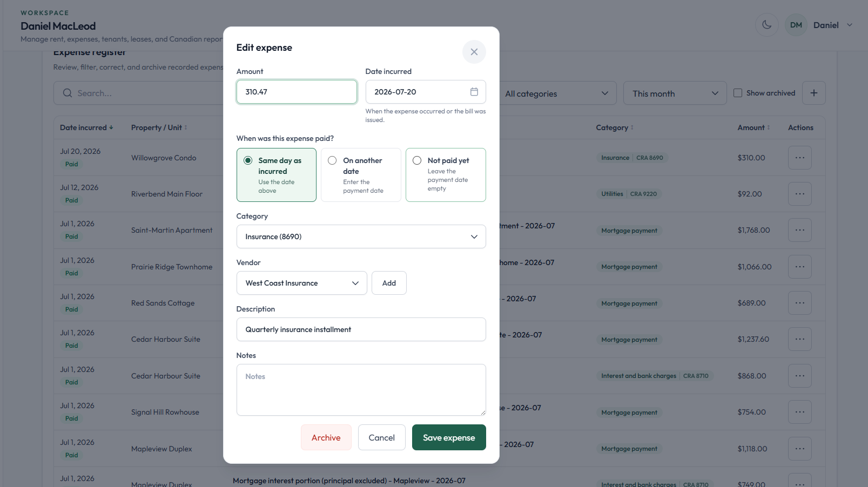Click the DM avatar circle
The height and width of the screenshot is (487, 868).
coord(796,25)
